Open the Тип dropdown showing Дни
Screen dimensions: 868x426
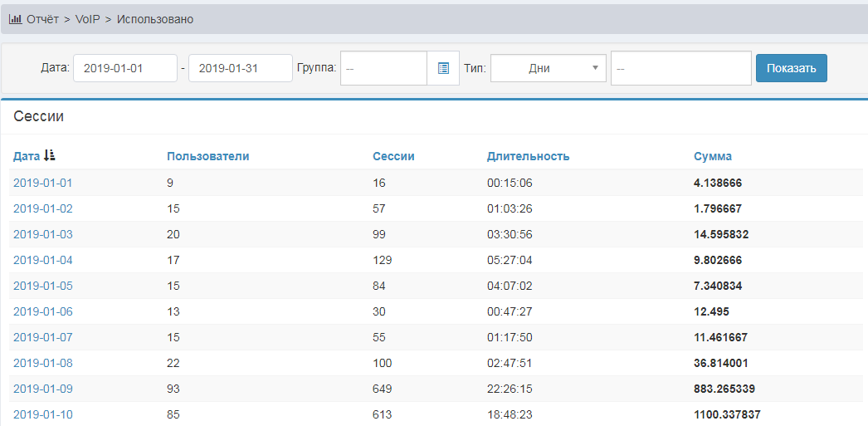point(548,69)
